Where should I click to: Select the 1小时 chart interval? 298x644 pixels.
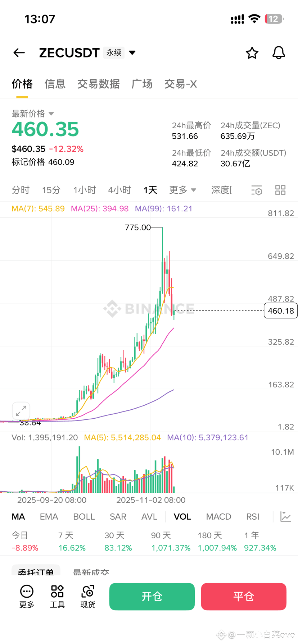tap(85, 190)
